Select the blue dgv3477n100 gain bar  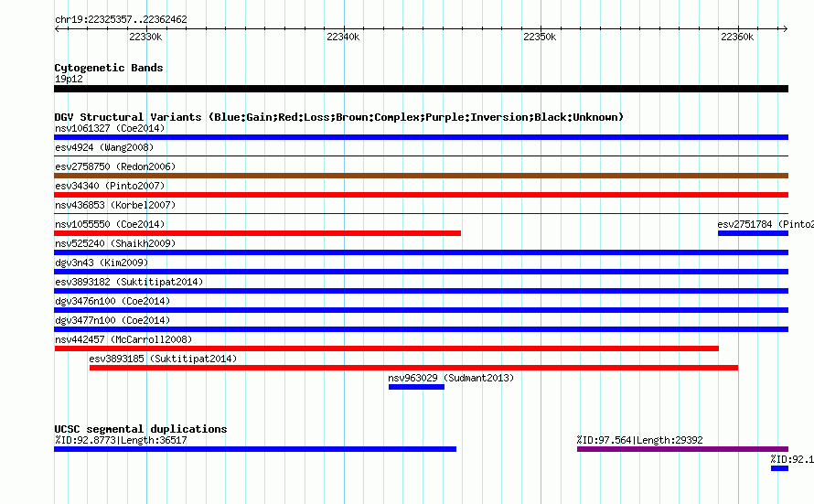[421, 329]
